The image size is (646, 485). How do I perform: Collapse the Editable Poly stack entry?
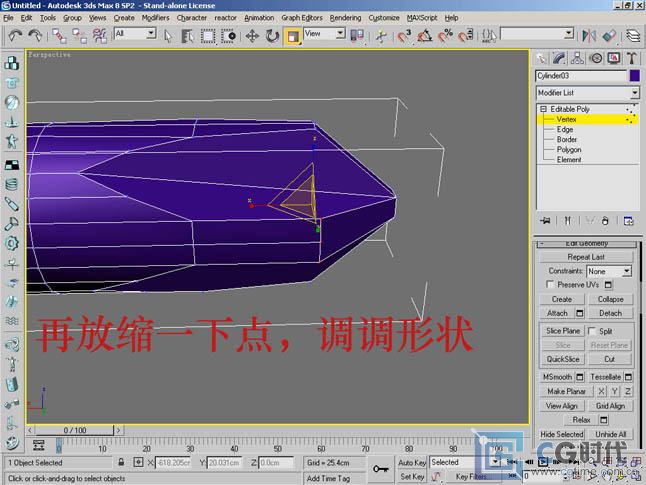(543, 109)
